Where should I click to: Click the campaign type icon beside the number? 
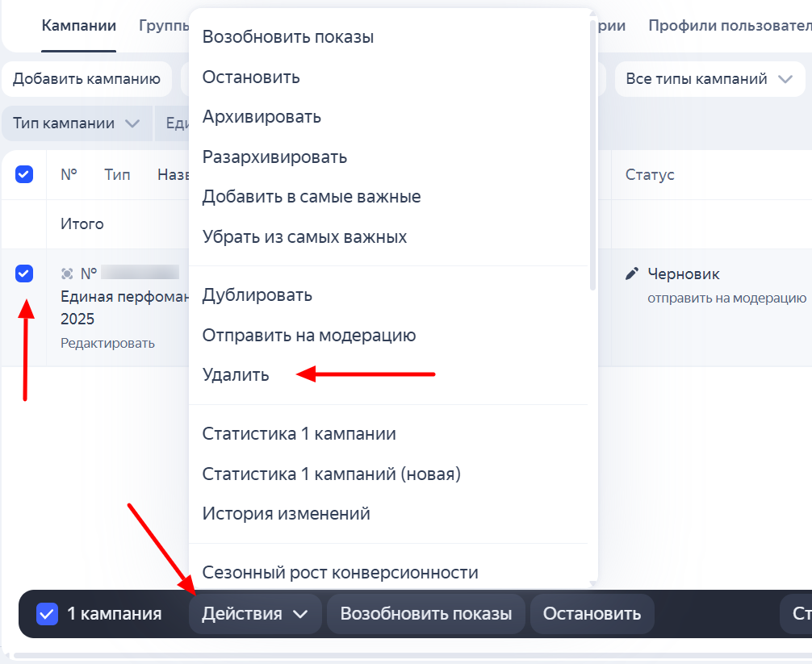click(x=67, y=274)
